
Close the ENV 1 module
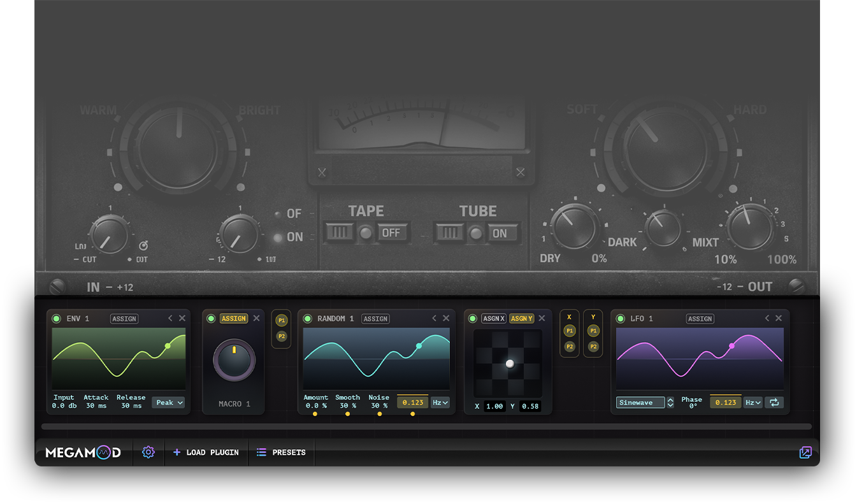tap(182, 319)
